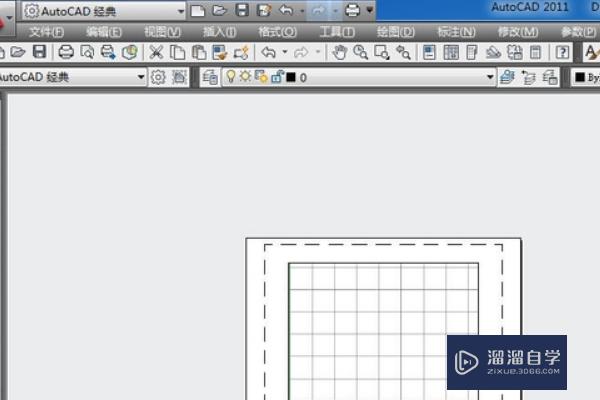Open the Layer States Manager icon
The height and width of the screenshot is (400, 600).
pos(550,77)
